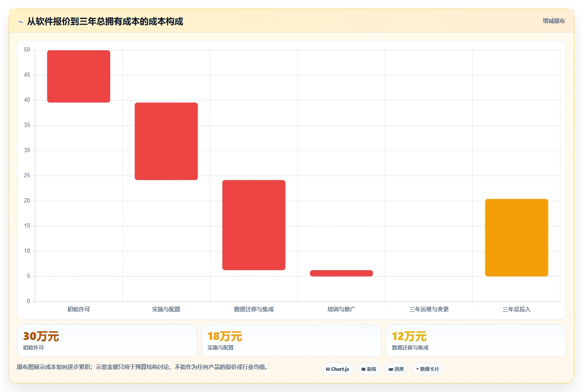
Task: Select the red 数据迁移与集成 waterfall bar
Action: 254,225
